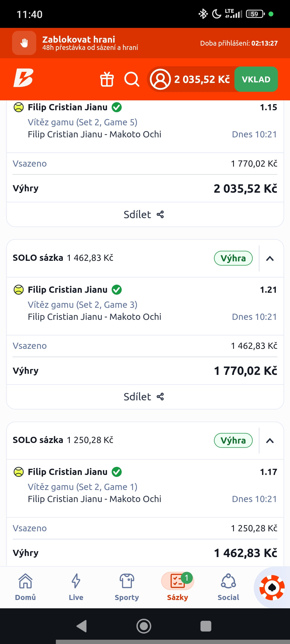
Task: Open the casino chip floating icon
Action: pos(272,587)
